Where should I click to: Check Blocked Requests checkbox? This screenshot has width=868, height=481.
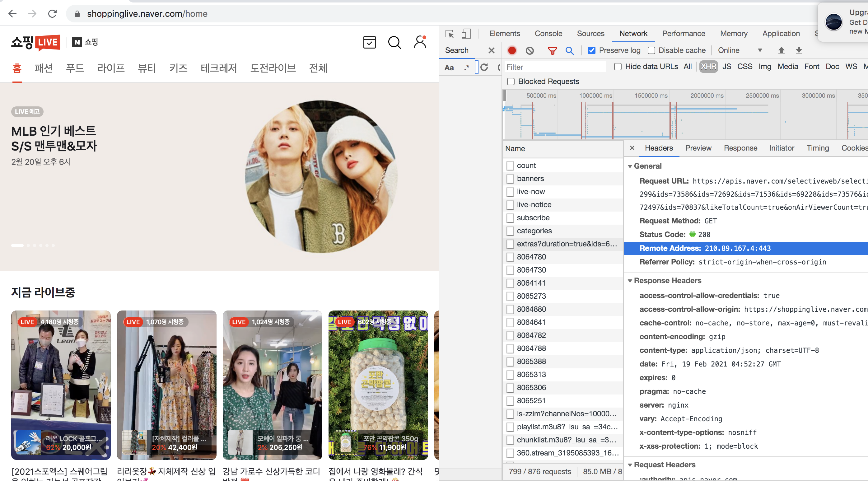(x=511, y=82)
